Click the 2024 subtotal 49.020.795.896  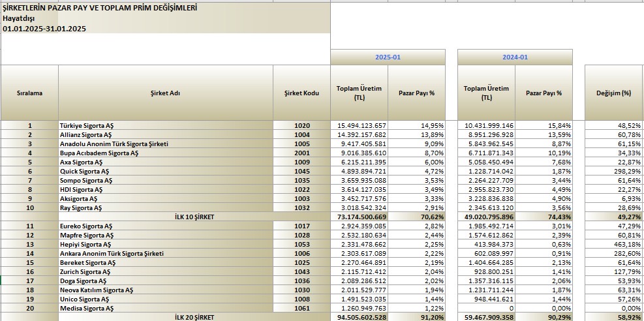coord(486,217)
